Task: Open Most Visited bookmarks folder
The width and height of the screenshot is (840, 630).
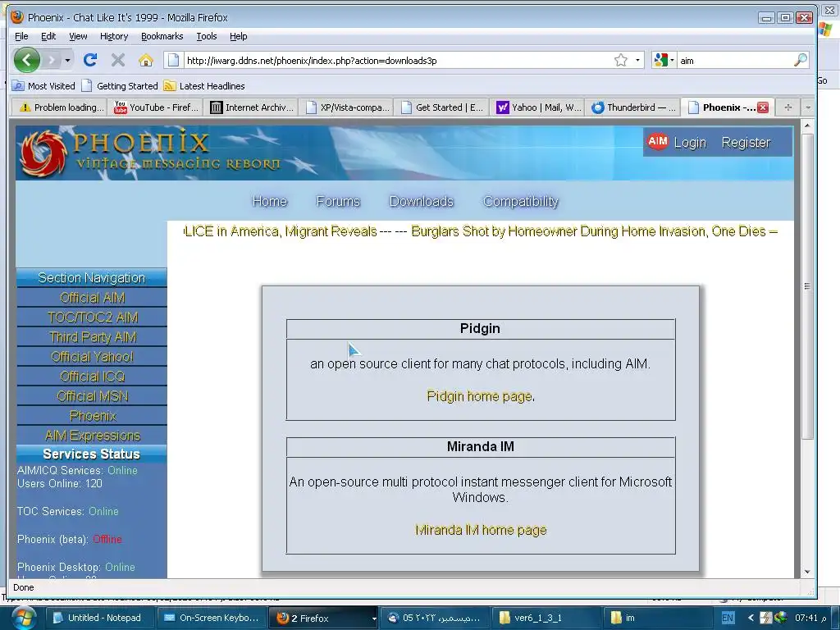Action: pyautogui.click(x=44, y=85)
